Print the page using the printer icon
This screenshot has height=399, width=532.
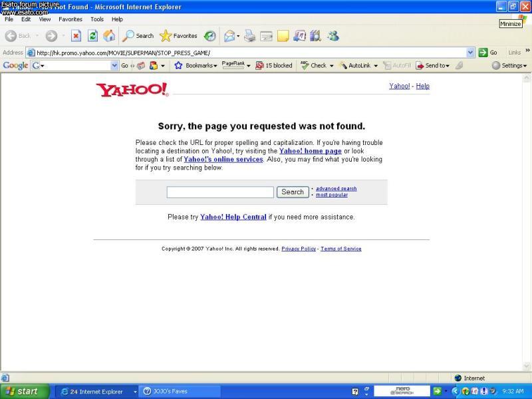pos(250,36)
